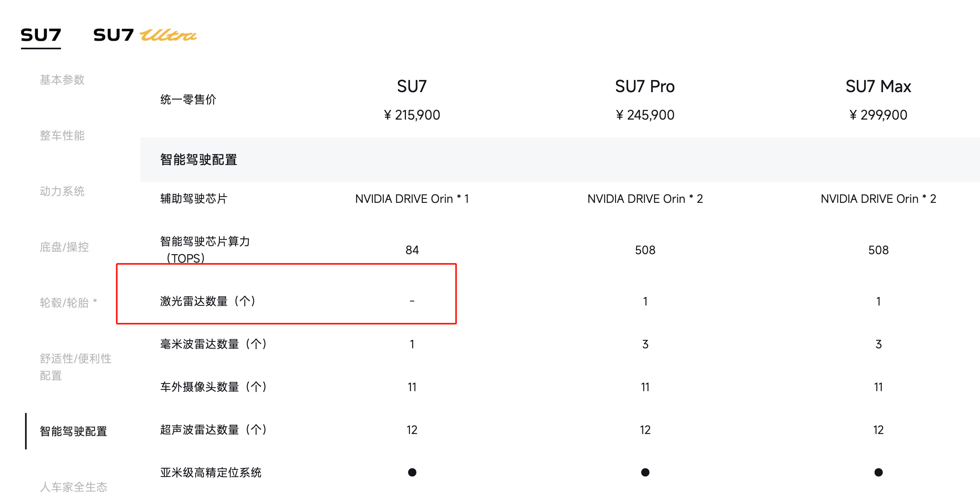Click the SU7 Pro column heading
This screenshot has width=980, height=493.
645,86
